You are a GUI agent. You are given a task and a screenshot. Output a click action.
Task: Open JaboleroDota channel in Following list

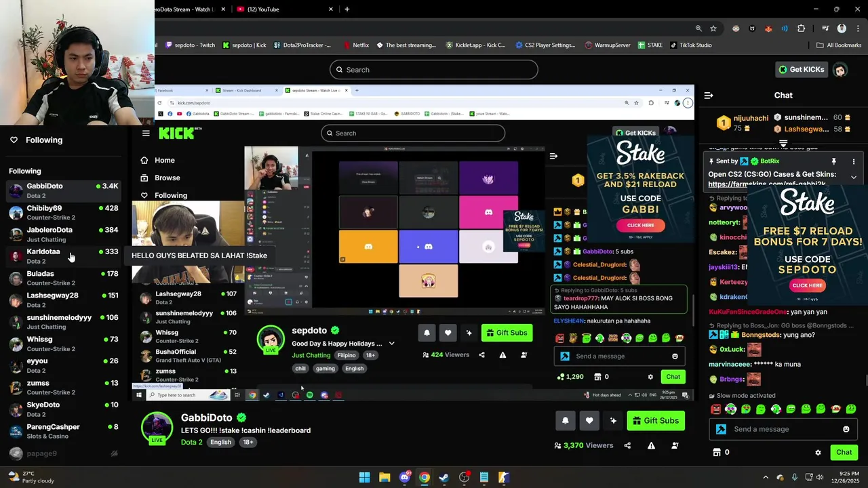(x=64, y=235)
